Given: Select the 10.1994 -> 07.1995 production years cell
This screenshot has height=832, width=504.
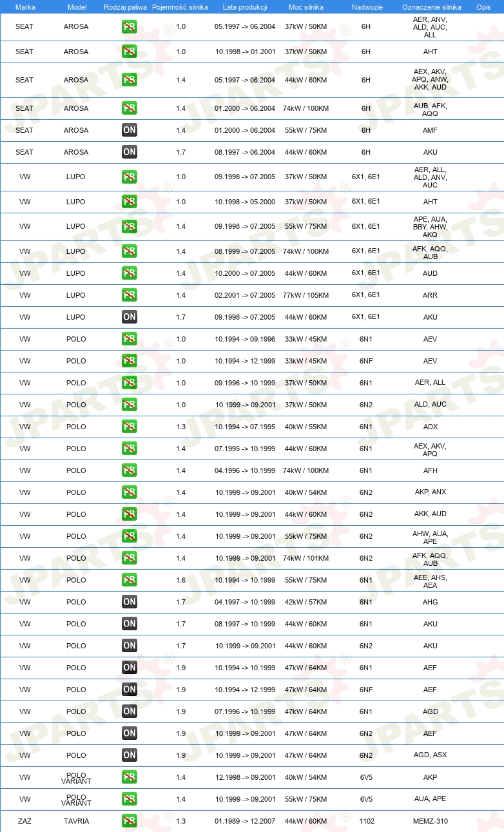Looking at the screenshot, I should (245, 427).
